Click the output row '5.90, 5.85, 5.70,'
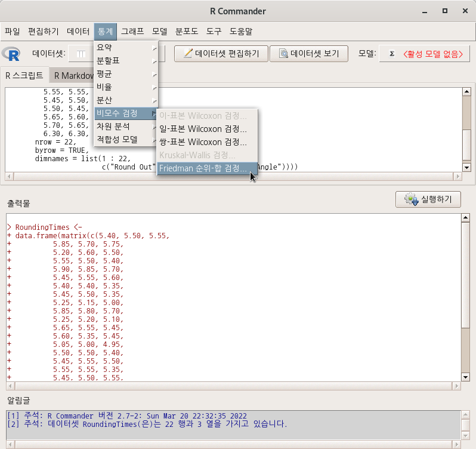This screenshot has height=449, width=476. pos(88,269)
